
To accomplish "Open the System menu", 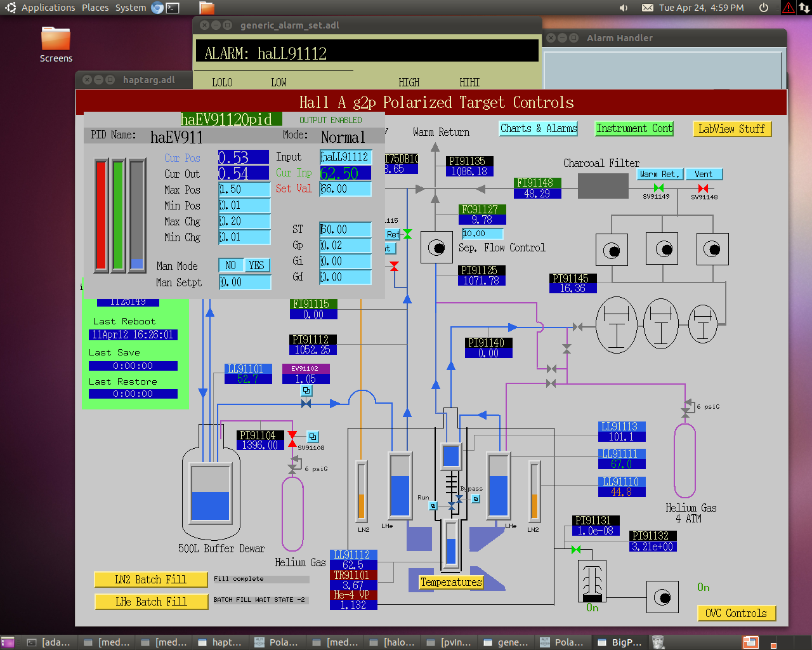I will click(x=131, y=8).
